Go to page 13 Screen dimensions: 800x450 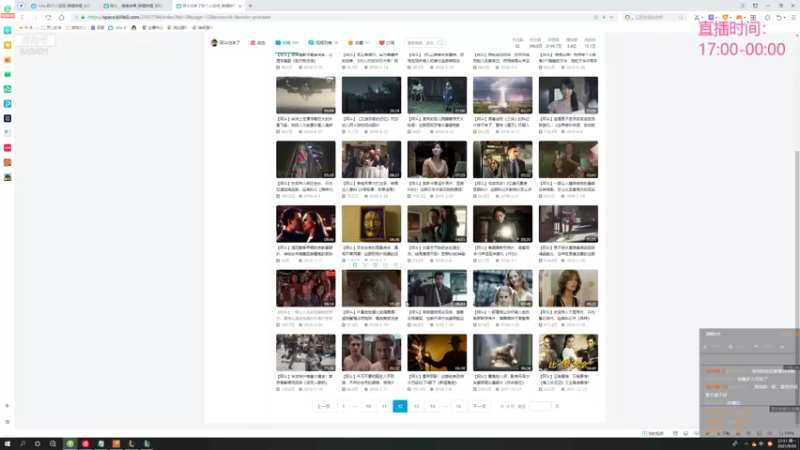point(416,406)
